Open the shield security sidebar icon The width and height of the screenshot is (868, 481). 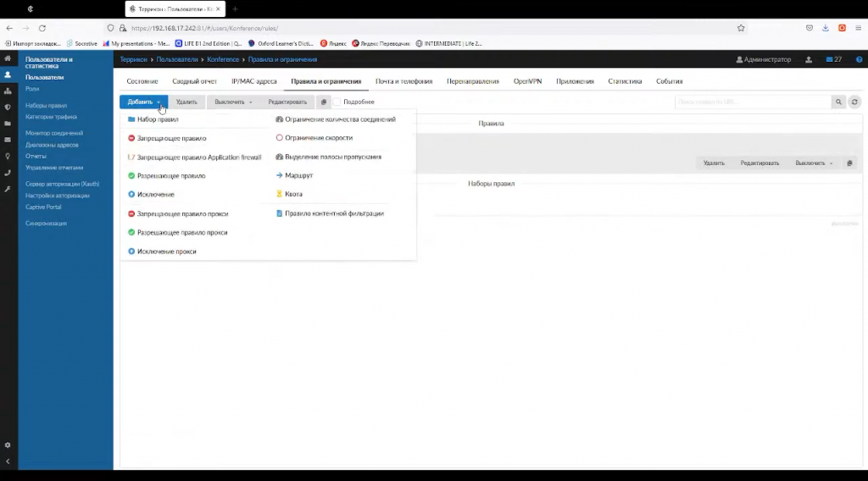(x=8, y=108)
